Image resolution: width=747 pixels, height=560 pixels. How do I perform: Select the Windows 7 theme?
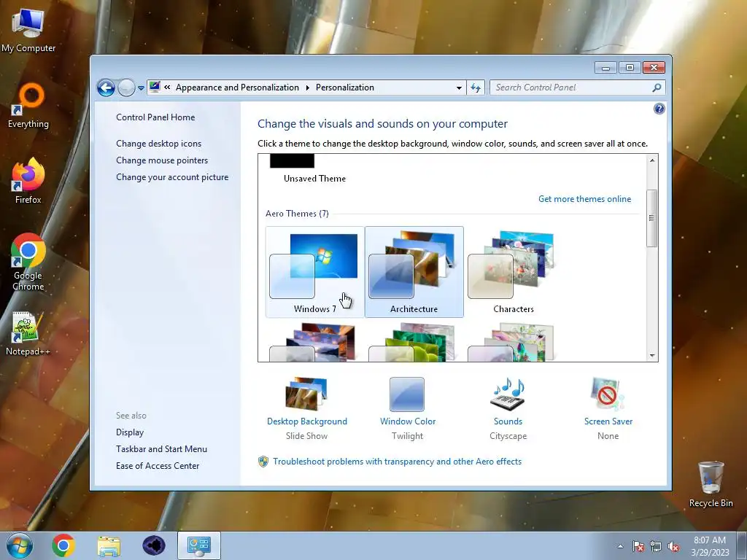pos(315,272)
